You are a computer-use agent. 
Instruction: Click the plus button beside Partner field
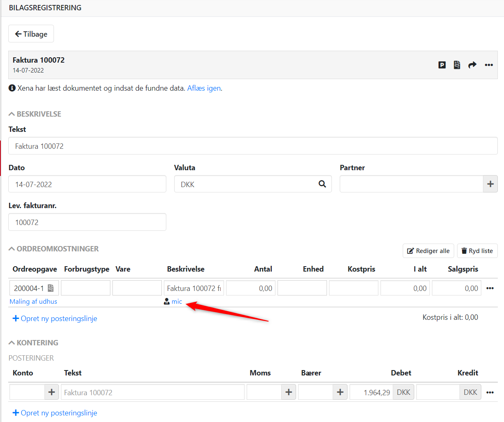pyautogui.click(x=490, y=184)
